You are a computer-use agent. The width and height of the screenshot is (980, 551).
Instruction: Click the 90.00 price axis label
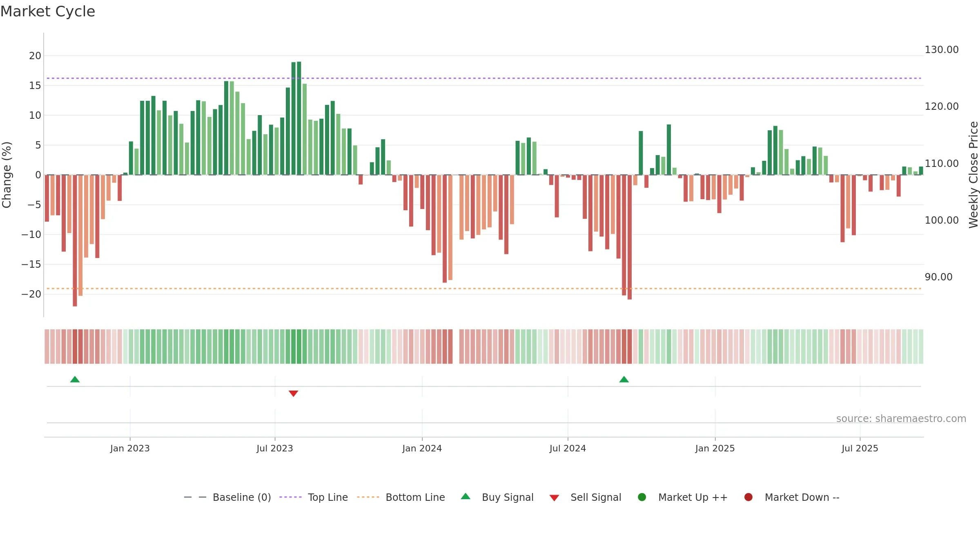938,277
